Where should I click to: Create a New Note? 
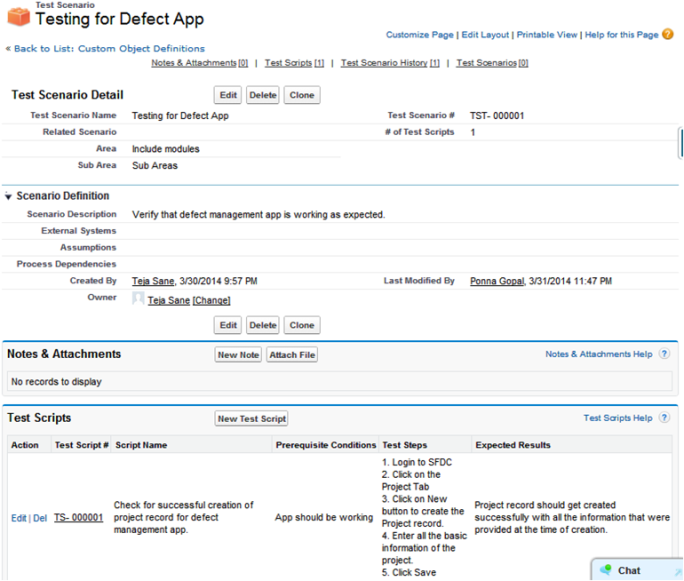(238, 355)
